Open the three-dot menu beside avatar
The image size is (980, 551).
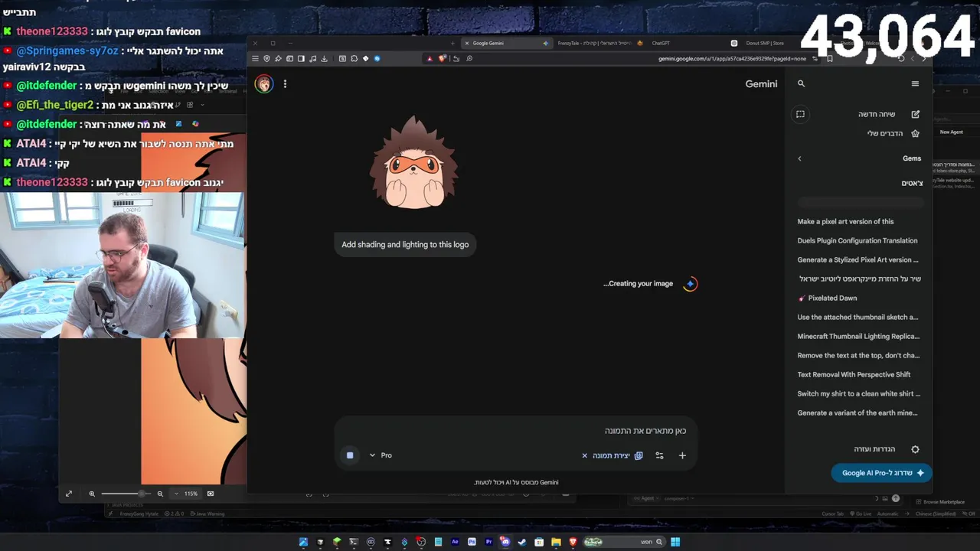coord(285,84)
